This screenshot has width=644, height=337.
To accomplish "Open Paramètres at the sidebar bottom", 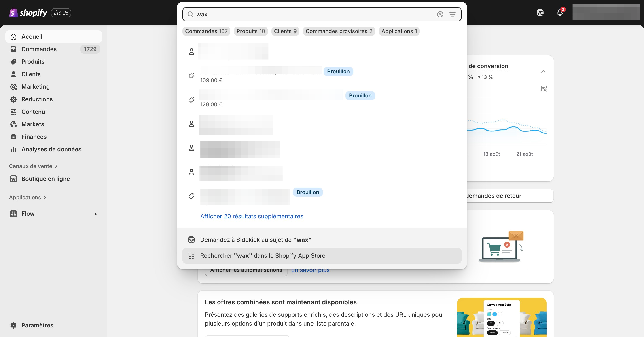I will pyautogui.click(x=53, y=325).
